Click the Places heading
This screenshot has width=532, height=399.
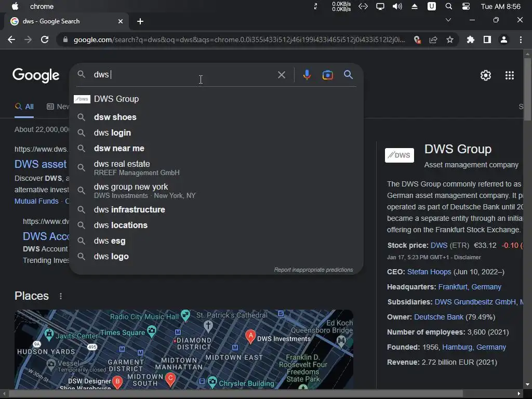(32, 296)
